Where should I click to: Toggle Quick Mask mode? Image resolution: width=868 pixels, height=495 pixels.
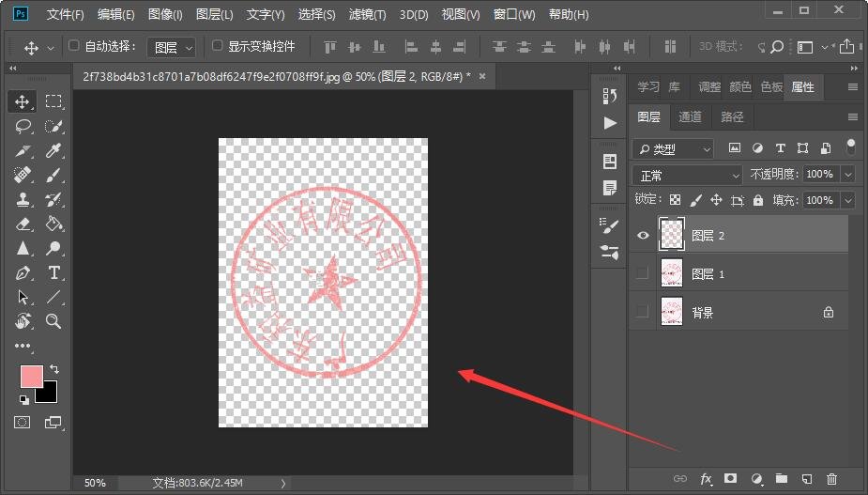click(23, 423)
